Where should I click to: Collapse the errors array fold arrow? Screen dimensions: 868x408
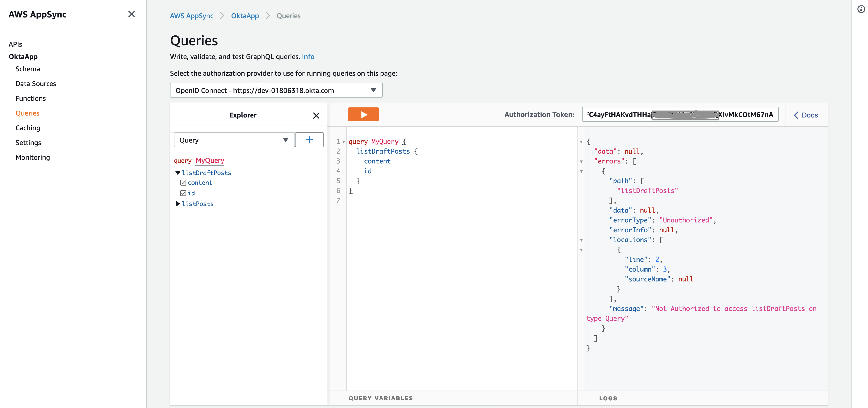tap(581, 161)
